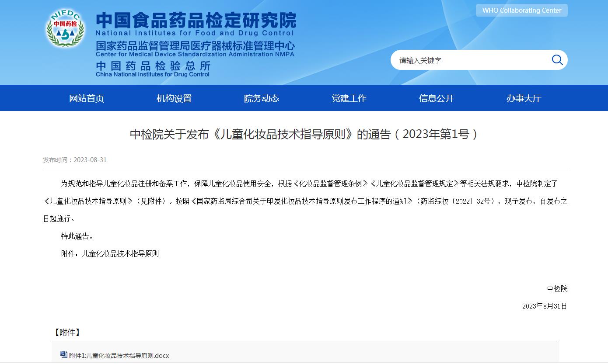
Task: Click the 中国食品药品检定研究院 site title
Action: pyautogui.click(x=196, y=20)
